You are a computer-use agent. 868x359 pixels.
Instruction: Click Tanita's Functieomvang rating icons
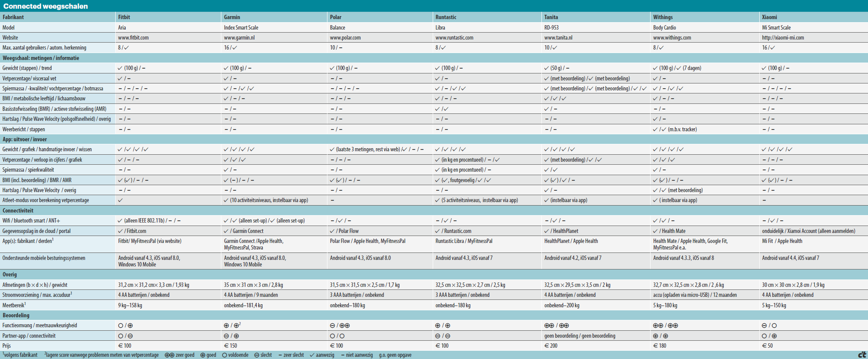point(556,326)
